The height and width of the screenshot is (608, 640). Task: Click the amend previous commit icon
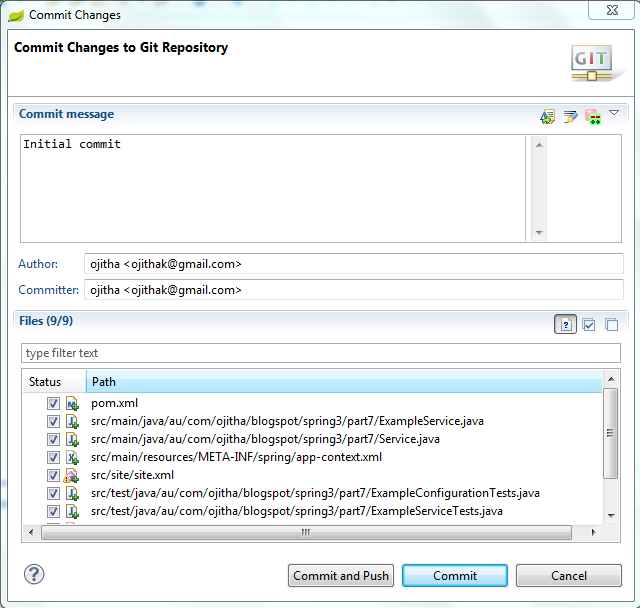[547, 117]
